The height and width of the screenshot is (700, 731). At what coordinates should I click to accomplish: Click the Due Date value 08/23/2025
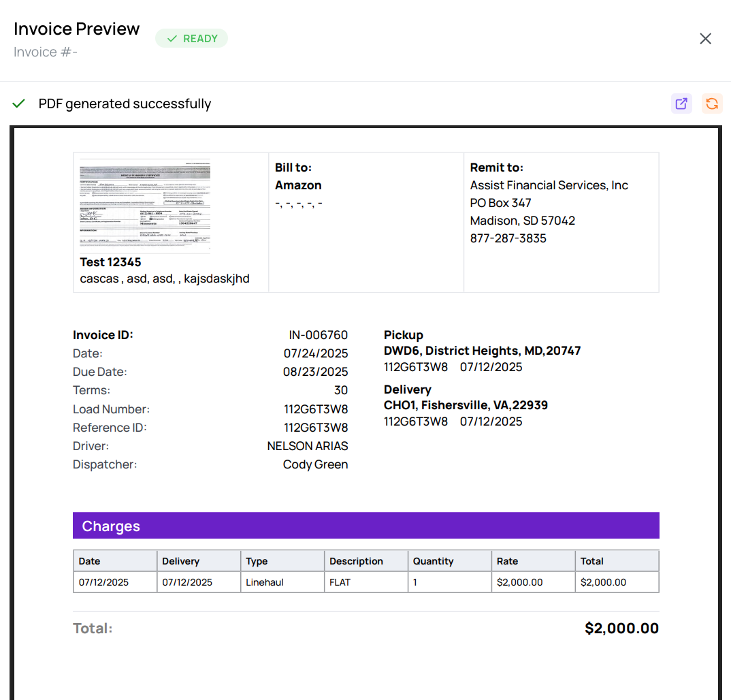tap(315, 372)
